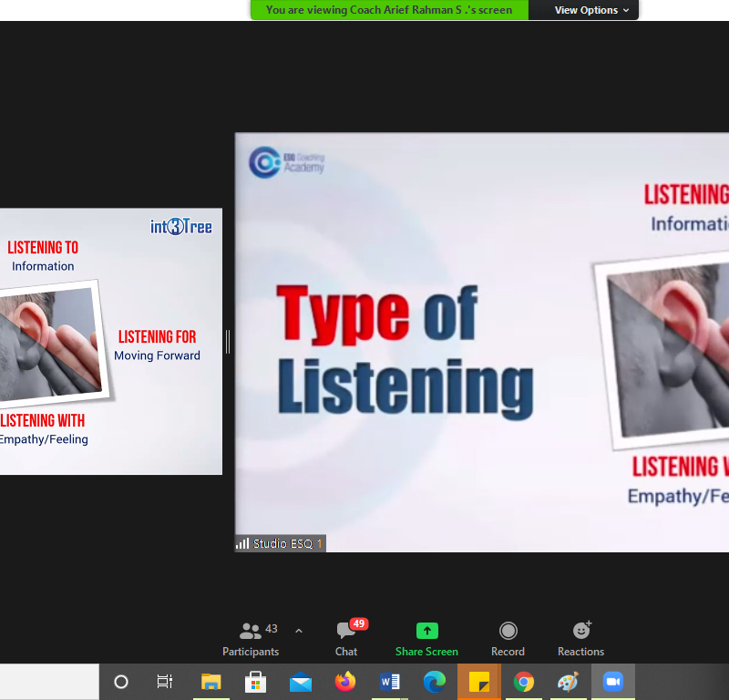Open Cortana search circle in taskbar

point(121,682)
